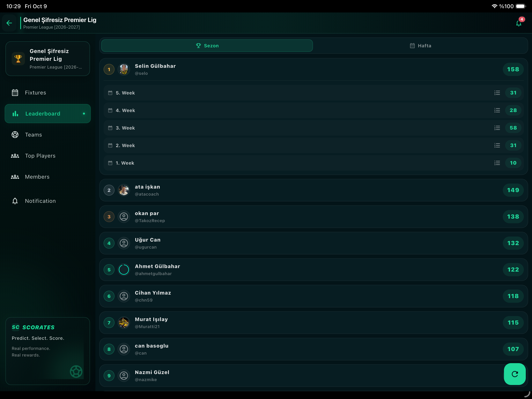
Task: Expand ata işkan's leaderboard row
Action: click(x=314, y=190)
